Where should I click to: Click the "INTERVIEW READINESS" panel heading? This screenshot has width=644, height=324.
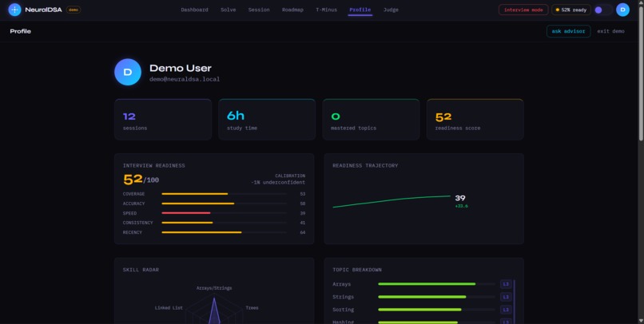154,166
